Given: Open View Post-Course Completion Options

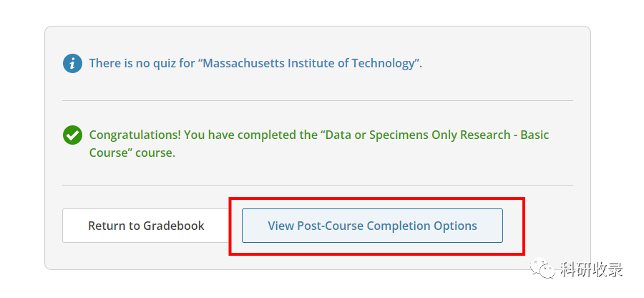Looking at the screenshot, I should pos(372,226).
